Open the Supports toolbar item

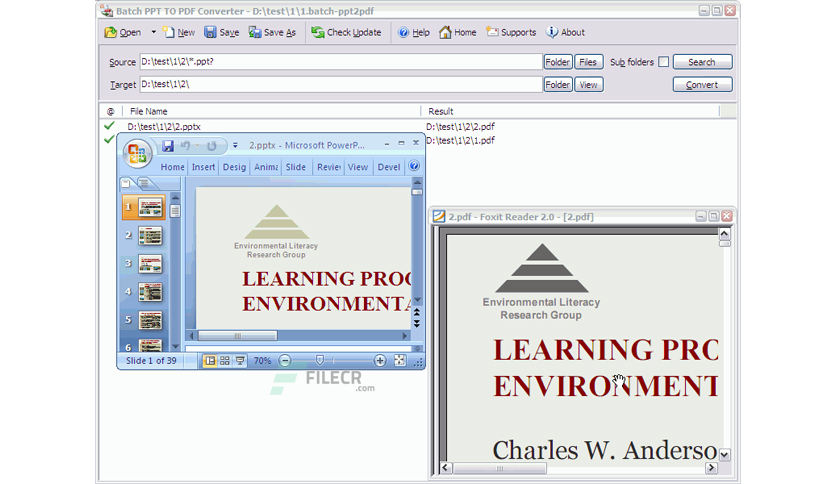511,33
